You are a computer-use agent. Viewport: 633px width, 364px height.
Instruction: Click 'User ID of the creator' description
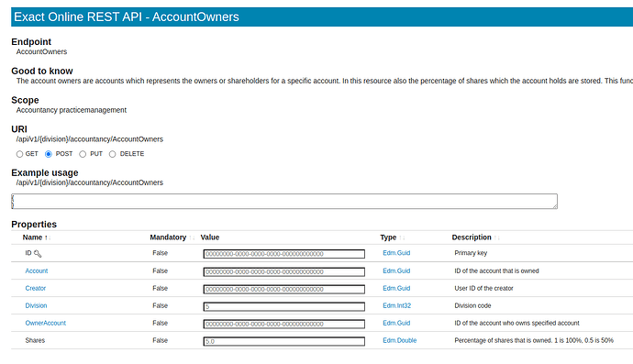pos(483,288)
